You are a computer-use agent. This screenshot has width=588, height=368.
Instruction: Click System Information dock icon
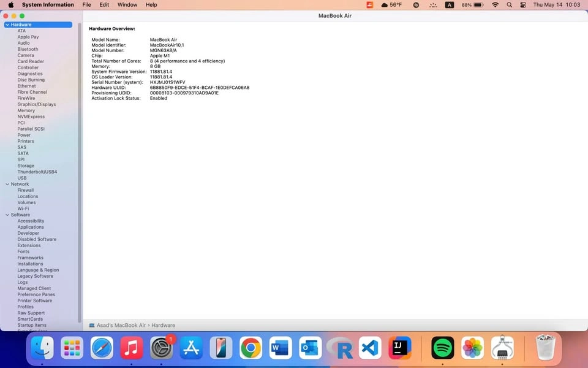point(502,348)
